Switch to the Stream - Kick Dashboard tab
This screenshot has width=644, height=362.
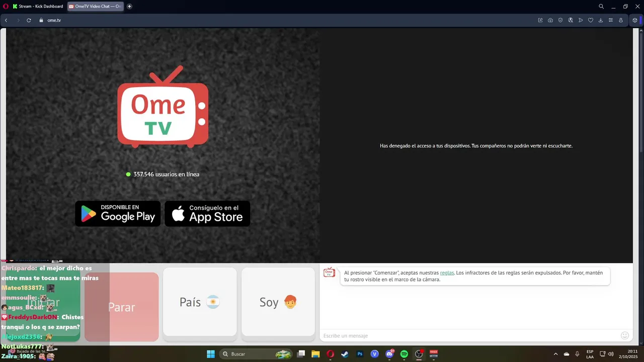[x=38, y=6]
